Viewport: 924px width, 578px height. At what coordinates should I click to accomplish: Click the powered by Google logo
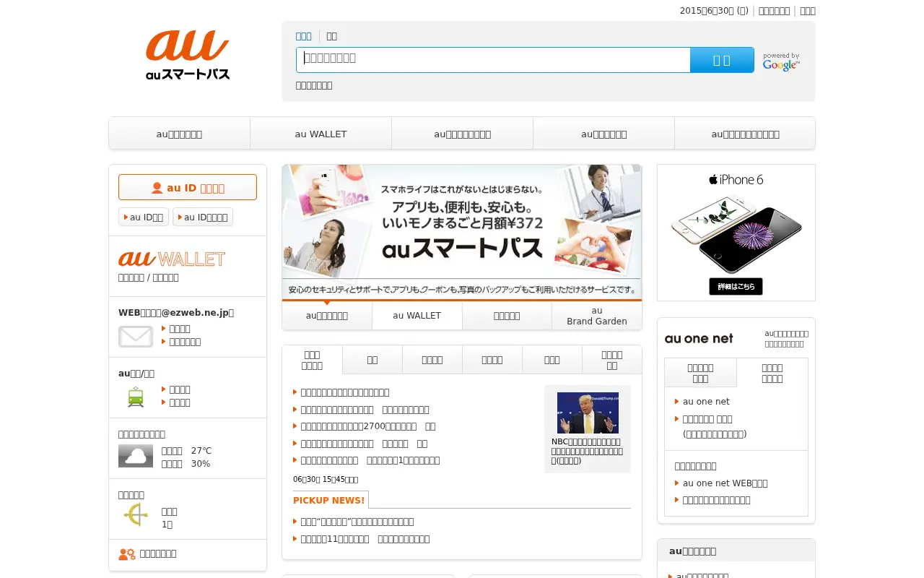[x=781, y=61]
